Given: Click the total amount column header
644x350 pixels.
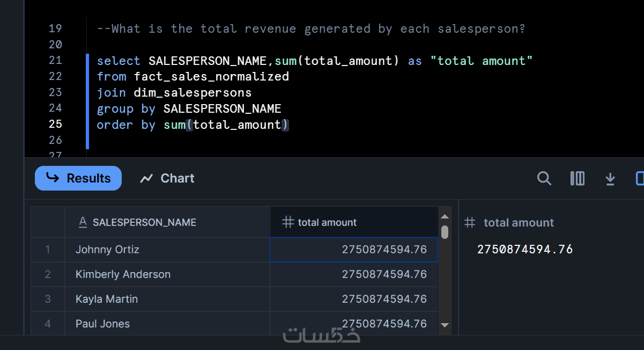Looking at the screenshot, I should (327, 222).
